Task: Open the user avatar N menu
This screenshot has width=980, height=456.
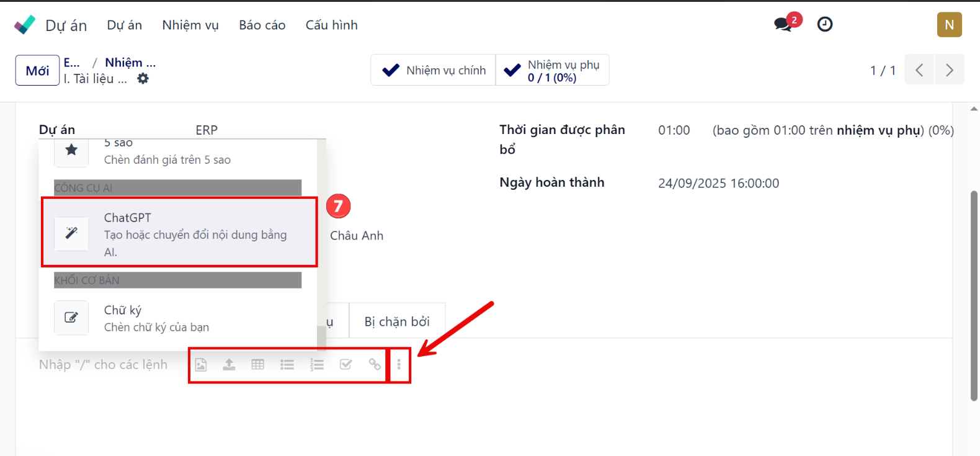Action: point(949,25)
